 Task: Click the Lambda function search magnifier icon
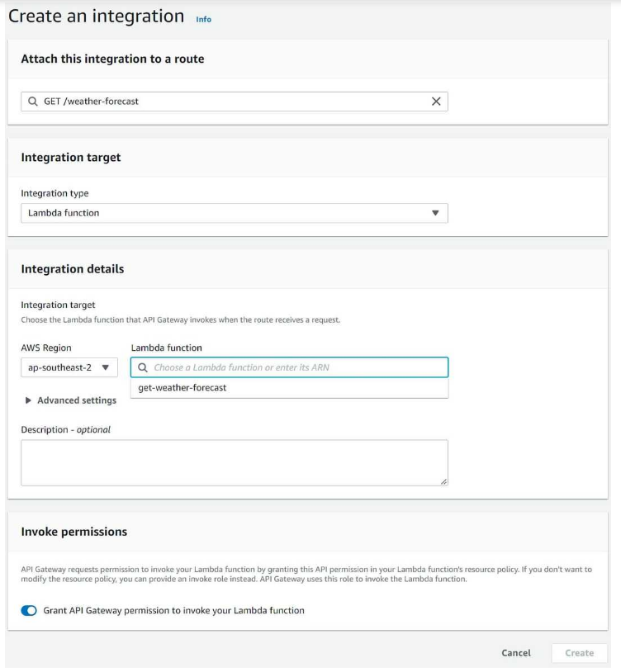coord(143,367)
